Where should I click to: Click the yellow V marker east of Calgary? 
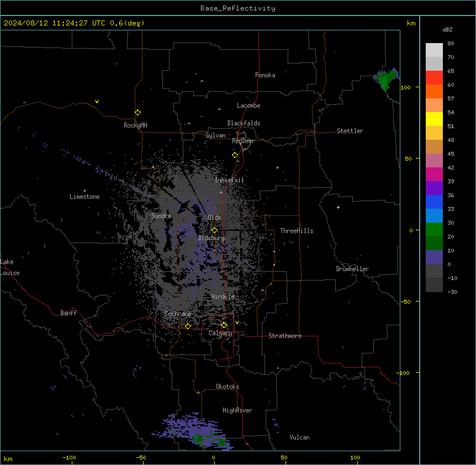tap(237, 323)
